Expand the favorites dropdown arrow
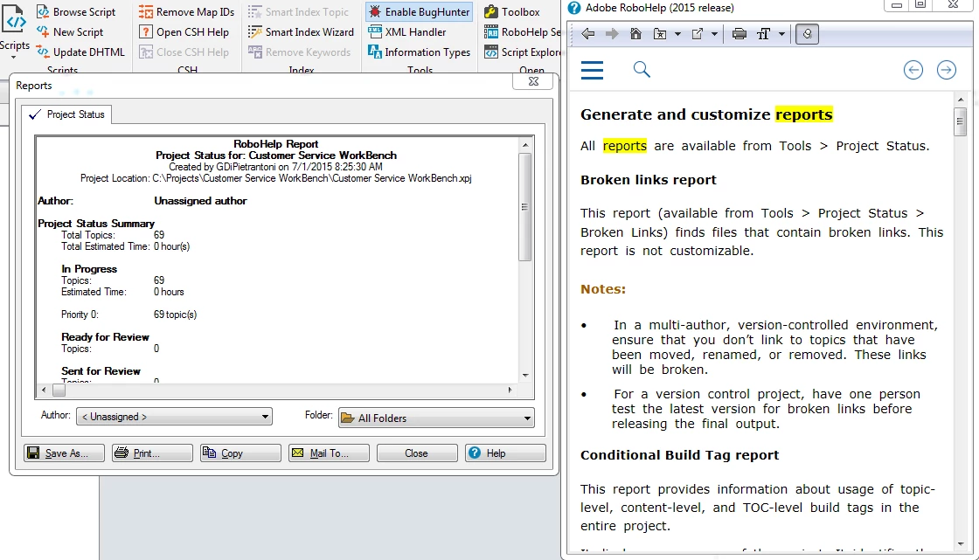 pos(677,34)
